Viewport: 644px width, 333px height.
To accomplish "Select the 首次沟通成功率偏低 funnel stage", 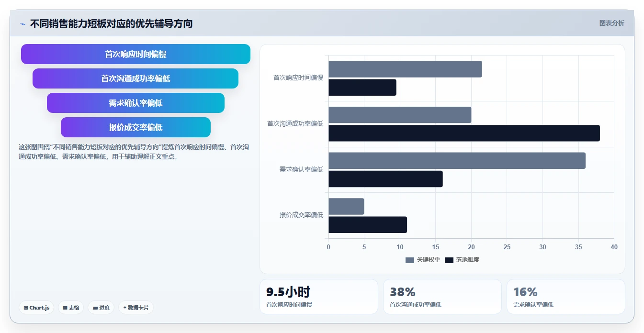I will pyautogui.click(x=136, y=78).
